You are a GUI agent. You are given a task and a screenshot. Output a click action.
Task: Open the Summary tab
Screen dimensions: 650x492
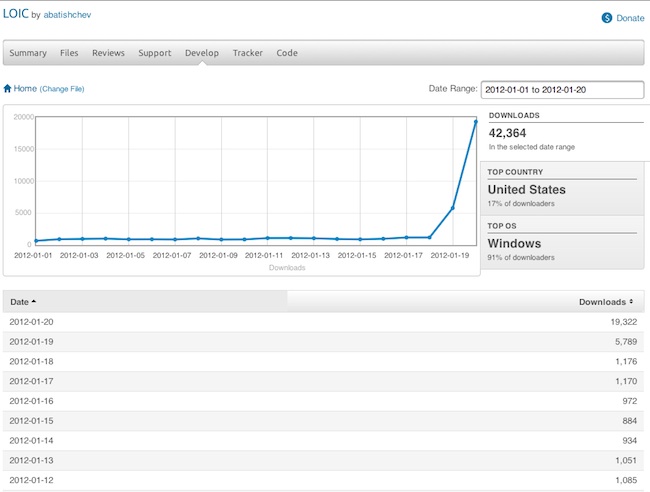28,53
